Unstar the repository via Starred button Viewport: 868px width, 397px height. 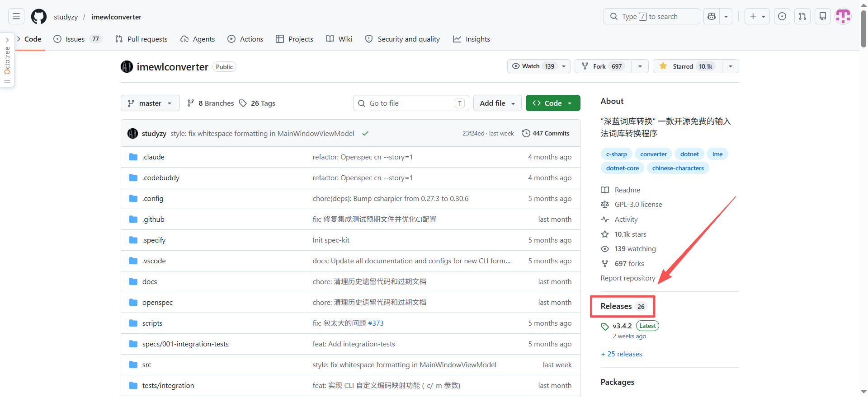(688, 66)
